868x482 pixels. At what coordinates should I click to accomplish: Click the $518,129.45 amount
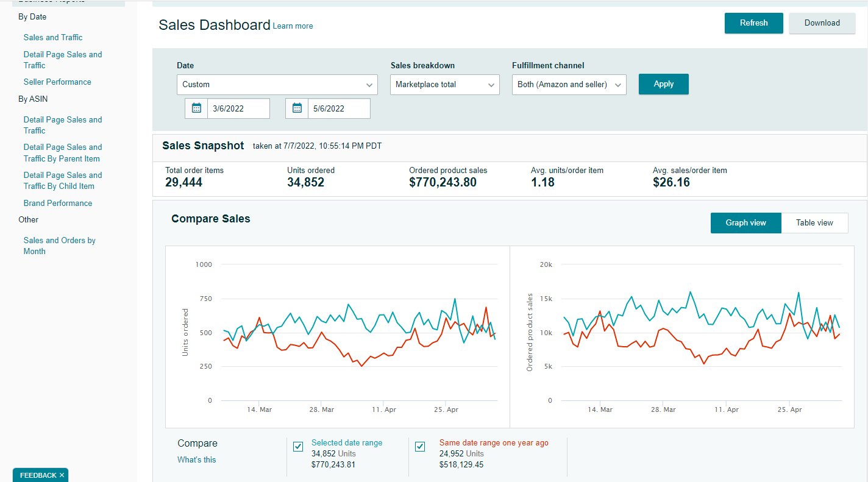(x=461, y=465)
